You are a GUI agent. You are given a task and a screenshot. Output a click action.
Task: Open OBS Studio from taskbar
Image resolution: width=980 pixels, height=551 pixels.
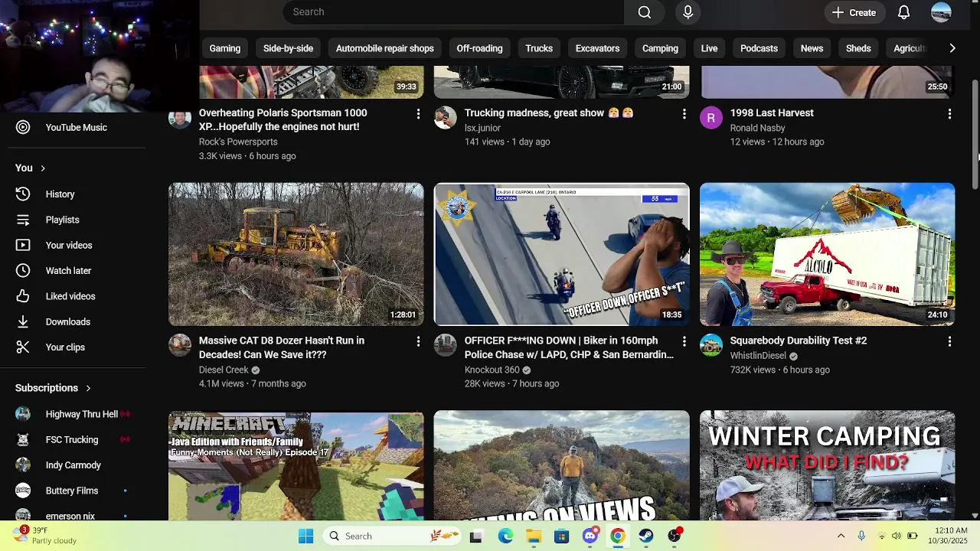point(675,536)
